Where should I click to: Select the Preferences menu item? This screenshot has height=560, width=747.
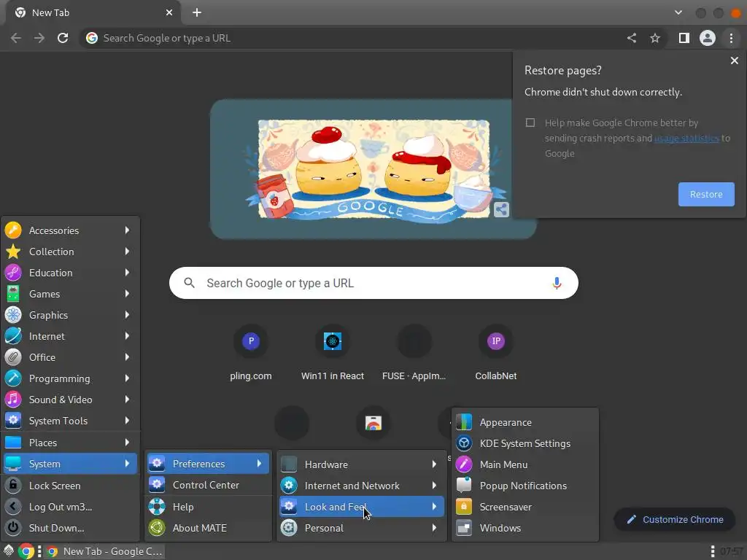click(208, 464)
